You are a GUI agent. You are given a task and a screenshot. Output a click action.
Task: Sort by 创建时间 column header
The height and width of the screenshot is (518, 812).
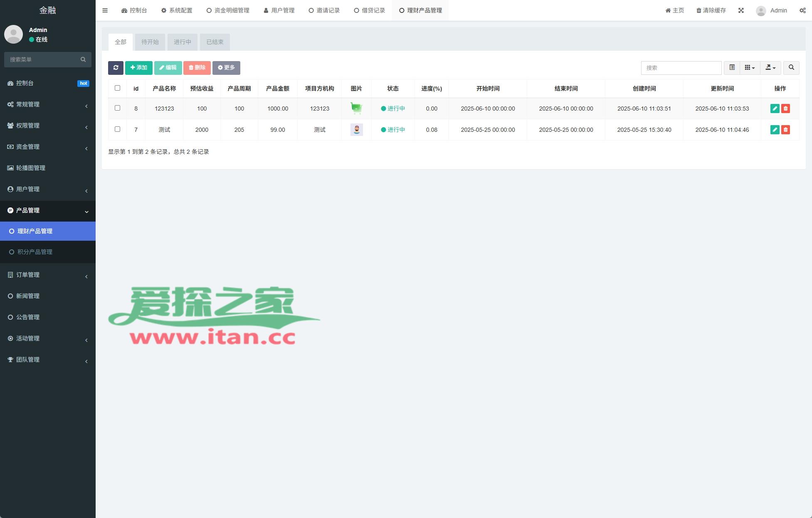(x=644, y=89)
